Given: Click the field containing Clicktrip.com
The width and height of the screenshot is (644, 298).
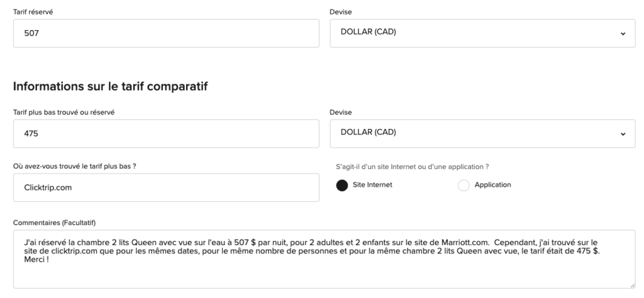Looking at the screenshot, I should point(166,188).
